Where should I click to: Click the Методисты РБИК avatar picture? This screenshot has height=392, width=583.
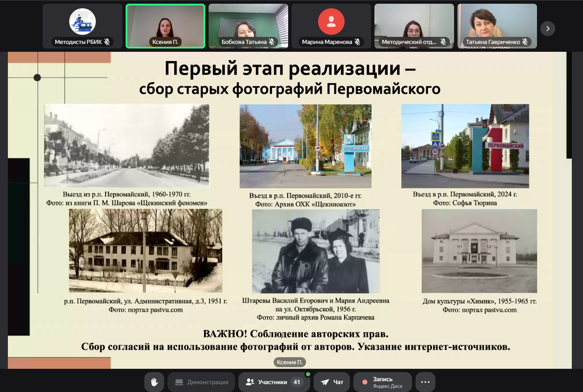pyautogui.click(x=82, y=22)
